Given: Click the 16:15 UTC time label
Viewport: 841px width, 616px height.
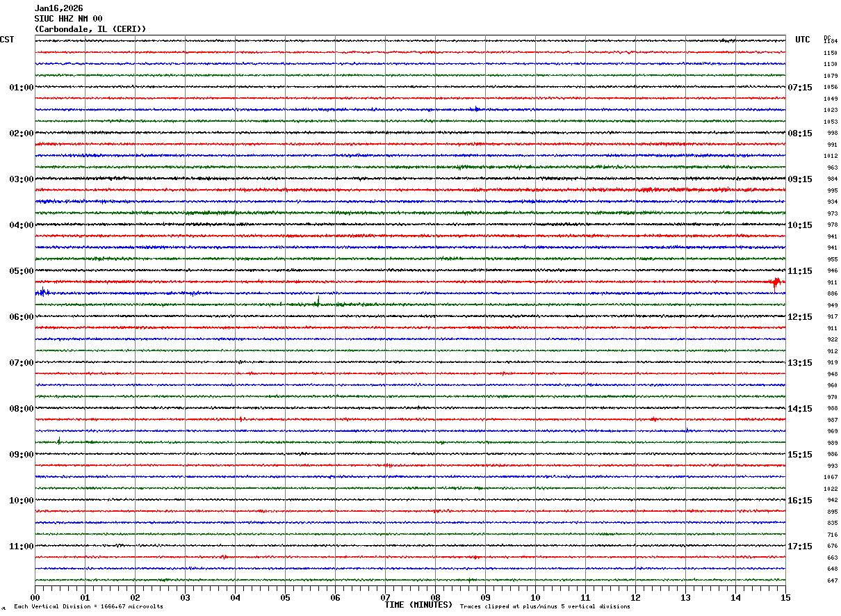Looking at the screenshot, I should (x=800, y=501).
